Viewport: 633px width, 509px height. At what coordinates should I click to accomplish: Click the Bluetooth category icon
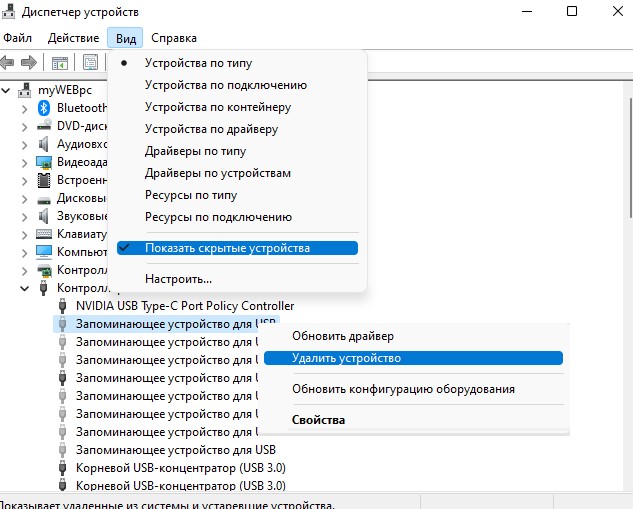click(44, 108)
